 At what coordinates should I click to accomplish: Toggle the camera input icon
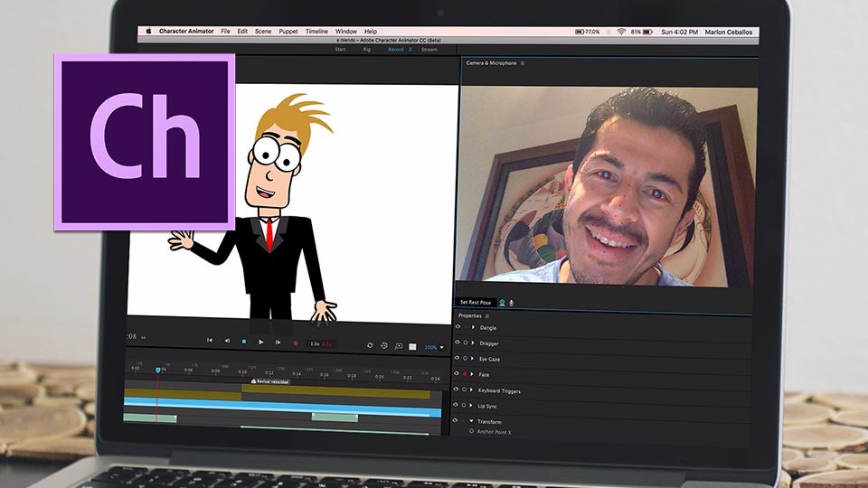(502, 303)
